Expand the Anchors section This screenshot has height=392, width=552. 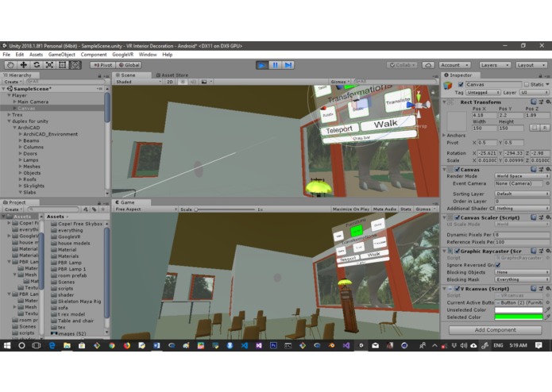[x=445, y=136]
